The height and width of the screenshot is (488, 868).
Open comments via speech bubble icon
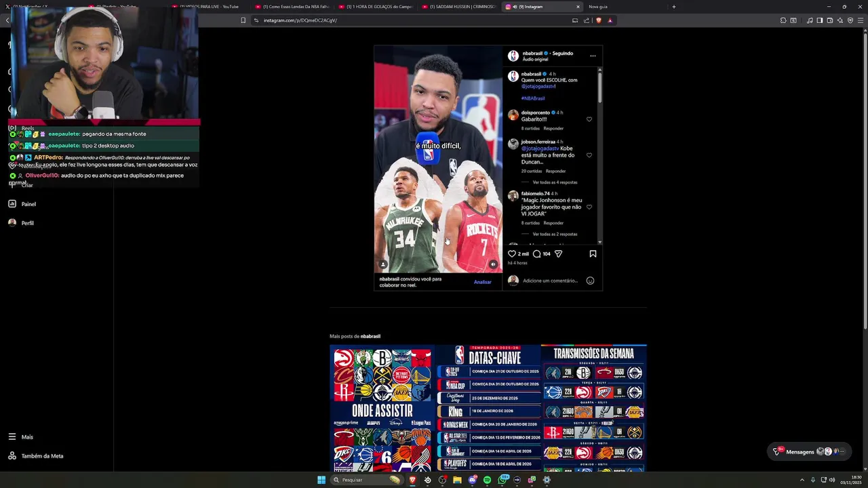pyautogui.click(x=536, y=253)
